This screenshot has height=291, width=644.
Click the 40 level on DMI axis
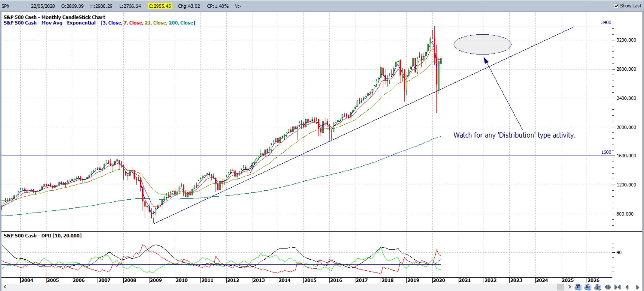coord(619,252)
